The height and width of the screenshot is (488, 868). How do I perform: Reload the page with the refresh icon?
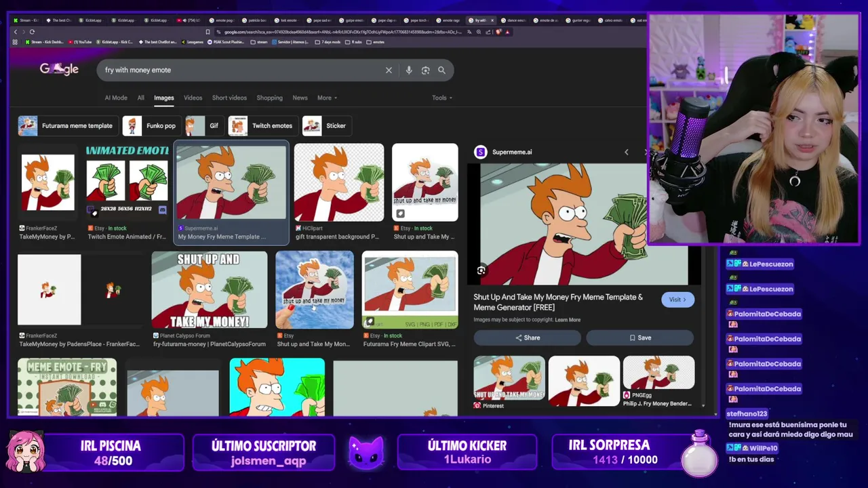32,32
